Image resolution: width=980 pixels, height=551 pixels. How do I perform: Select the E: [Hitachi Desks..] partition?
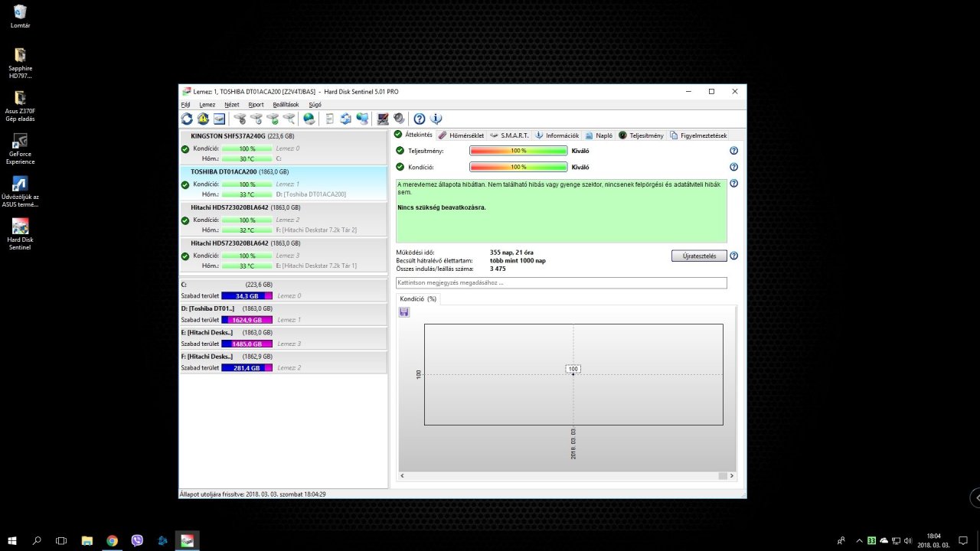(283, 338)
